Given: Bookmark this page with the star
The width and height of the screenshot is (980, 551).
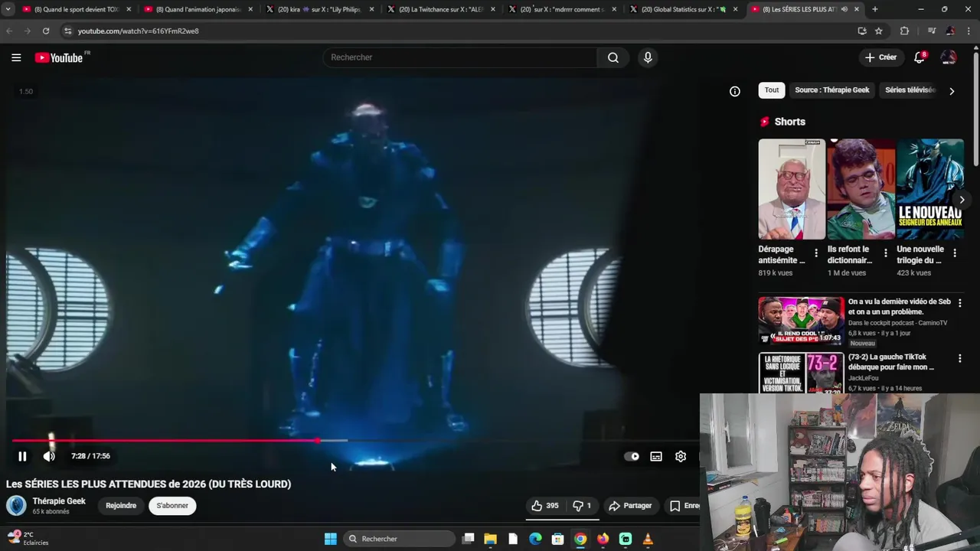Looking at the screenshot, I should click(x=879, y=31).
